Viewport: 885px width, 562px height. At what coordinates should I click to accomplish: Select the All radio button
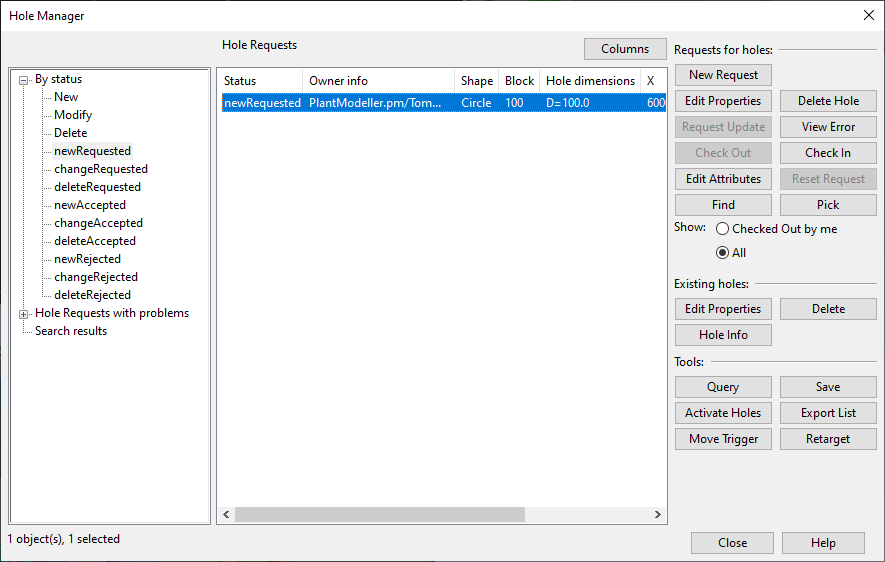(722, 253)
